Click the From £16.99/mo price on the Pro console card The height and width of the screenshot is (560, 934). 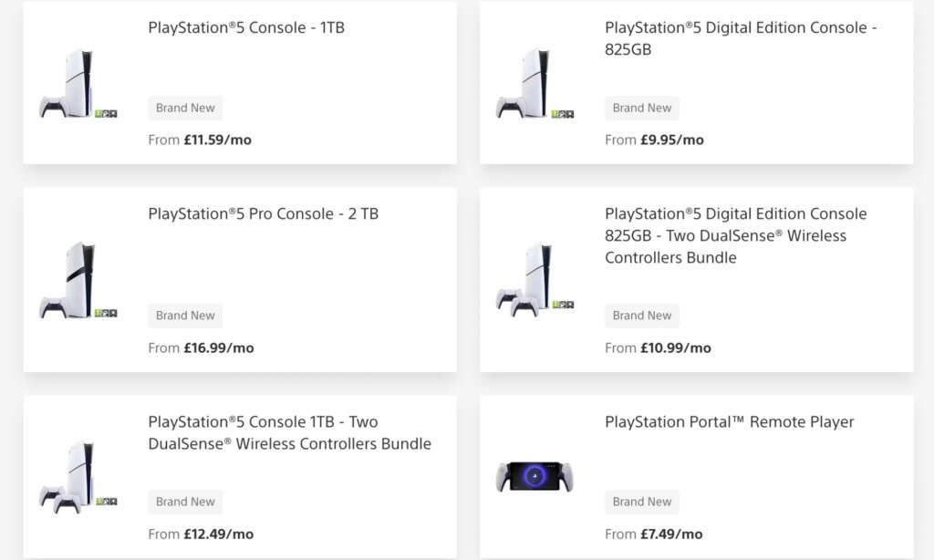[x=201, y=347]
